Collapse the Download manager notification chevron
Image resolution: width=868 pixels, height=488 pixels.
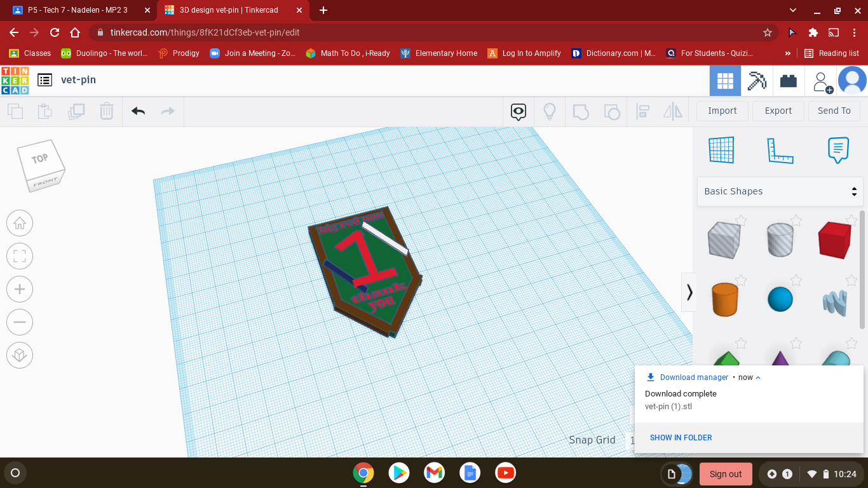pyautogui.click(x=758, y=377)
